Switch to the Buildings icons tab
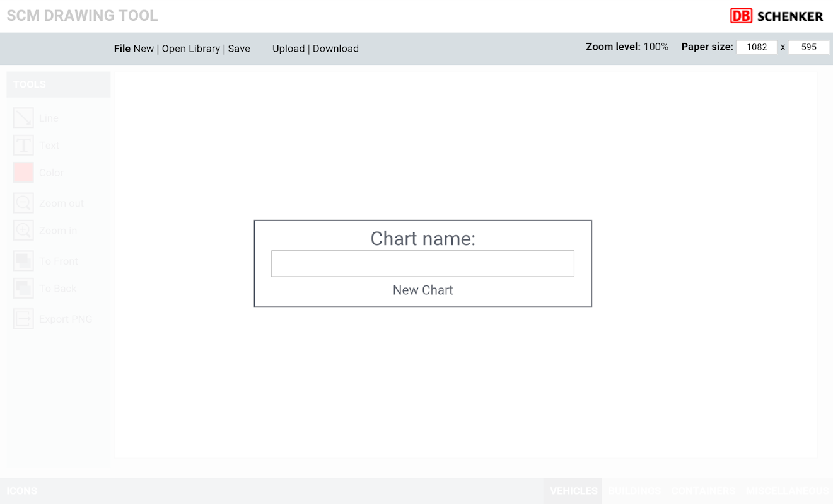833x504 pixels. pos(634,491)
